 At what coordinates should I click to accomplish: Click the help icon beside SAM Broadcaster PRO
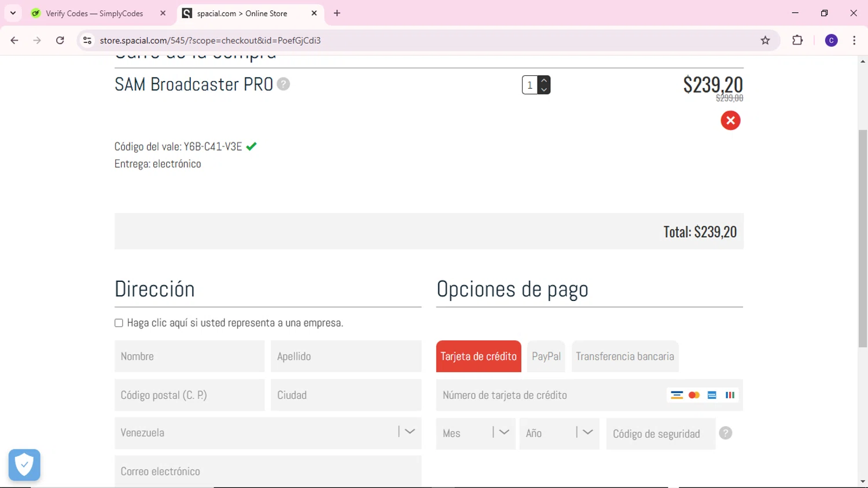click(x=283, y=84)
